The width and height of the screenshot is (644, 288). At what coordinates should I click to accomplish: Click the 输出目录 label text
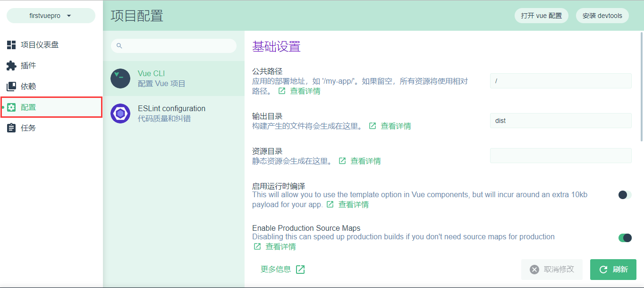[x=267, y=116]
